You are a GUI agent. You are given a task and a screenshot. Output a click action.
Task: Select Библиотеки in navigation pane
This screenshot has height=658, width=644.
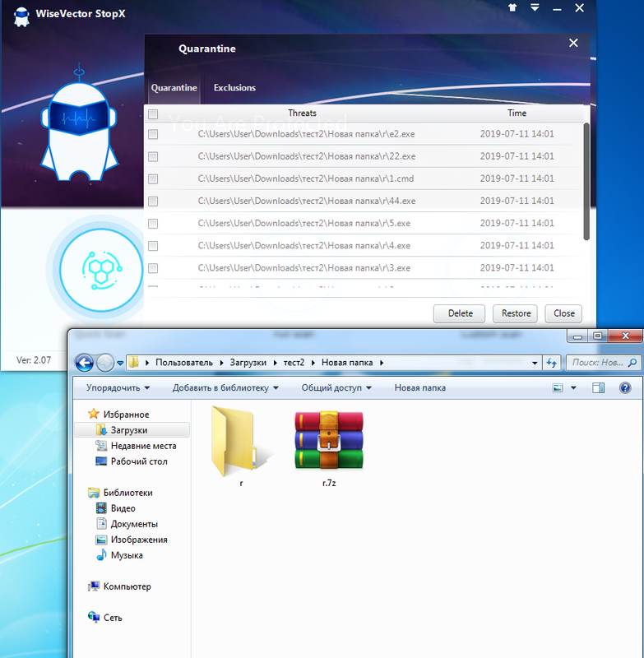pos(128,493)
